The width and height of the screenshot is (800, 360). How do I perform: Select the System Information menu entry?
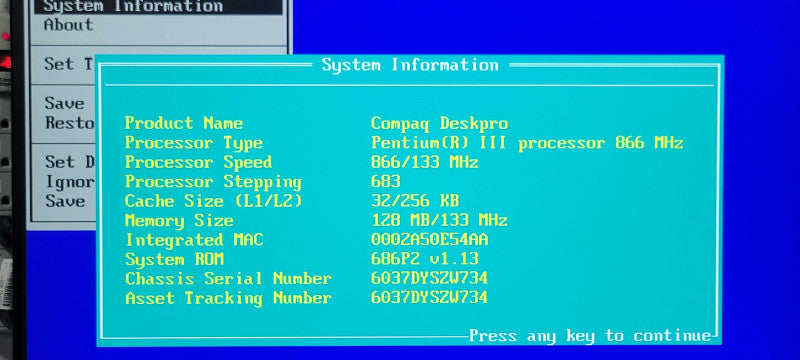click(158, 6)
